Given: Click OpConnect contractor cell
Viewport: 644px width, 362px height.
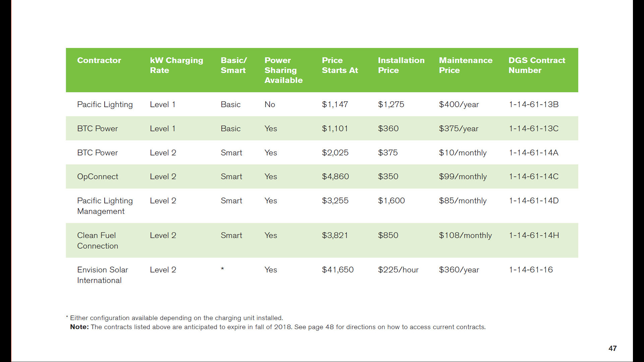Looking at the screenshot, I should [98, 177].
